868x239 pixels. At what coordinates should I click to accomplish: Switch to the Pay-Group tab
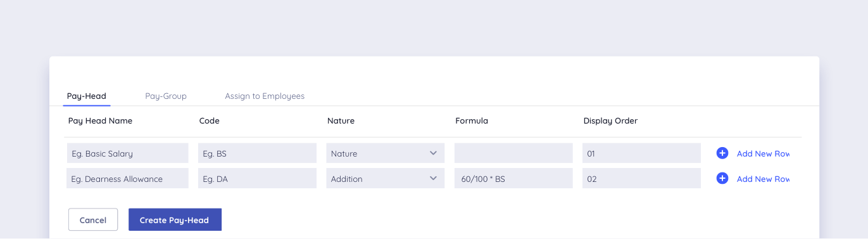166,96
